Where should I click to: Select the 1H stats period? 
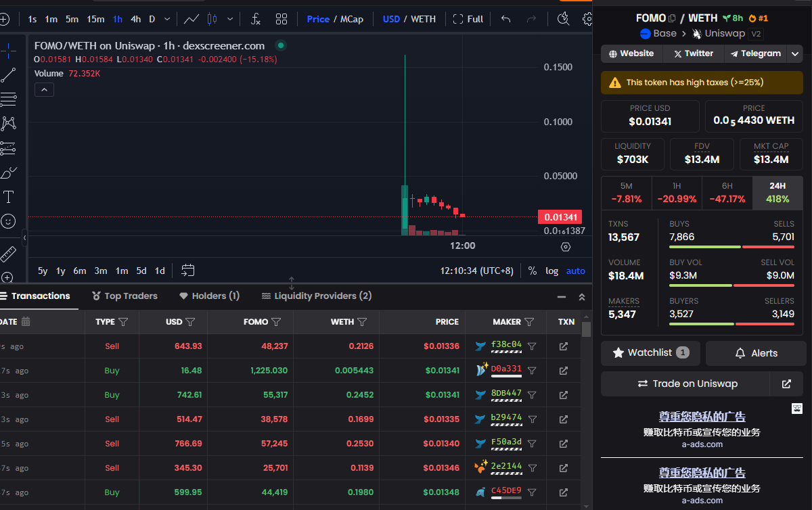tap(677, 193)
